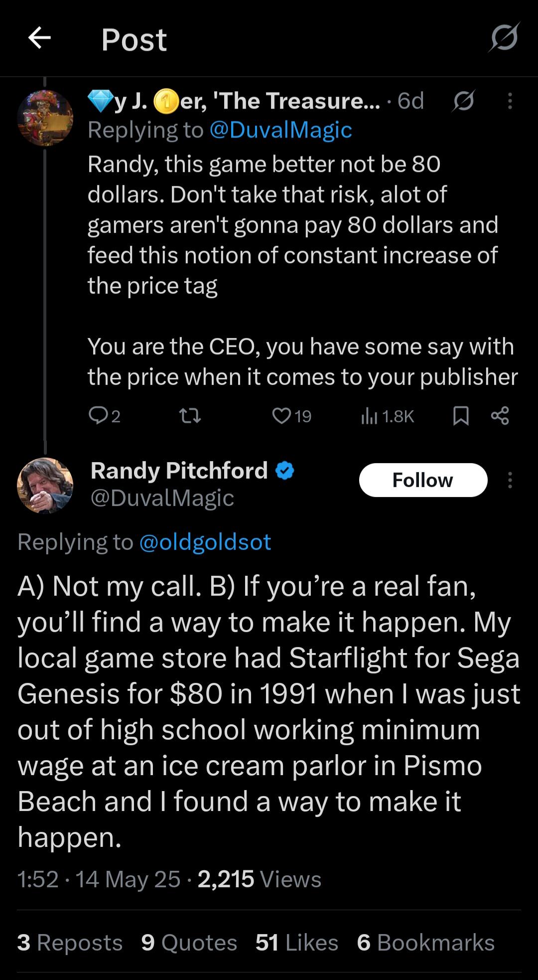Screen dimensions: 538x980
Task: Tap Randy Pitchford's verified badge
Action: 285,471
